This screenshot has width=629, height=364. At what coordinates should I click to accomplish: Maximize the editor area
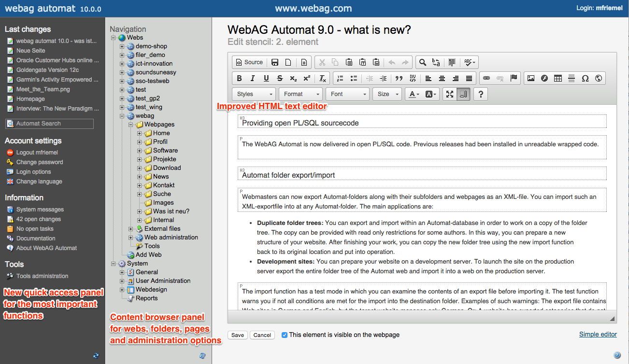[x=450, y=94]
